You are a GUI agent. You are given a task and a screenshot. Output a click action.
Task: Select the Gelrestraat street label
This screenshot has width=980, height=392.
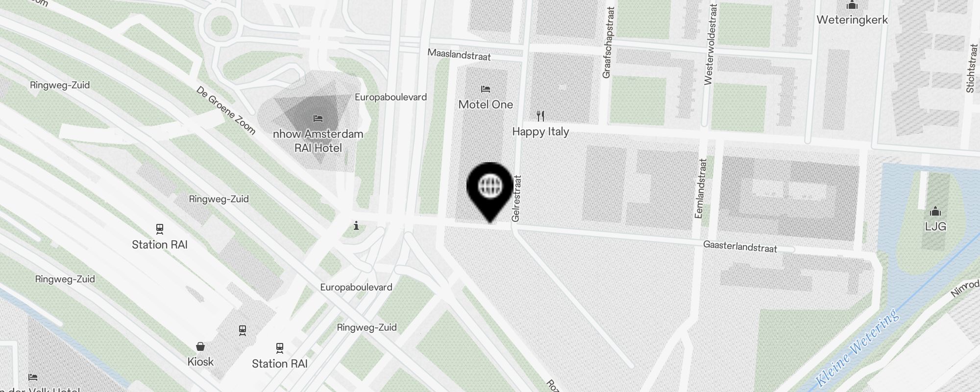(x=516, y=198)
